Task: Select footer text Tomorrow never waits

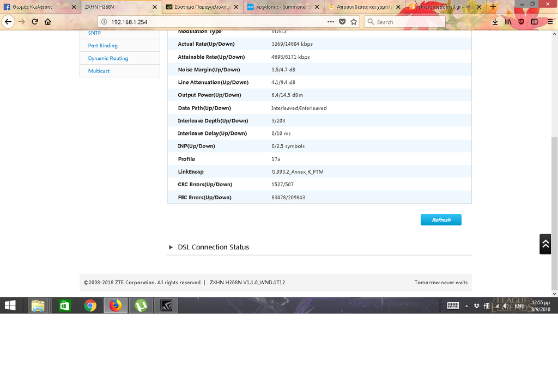Action: tap(441, 283)
